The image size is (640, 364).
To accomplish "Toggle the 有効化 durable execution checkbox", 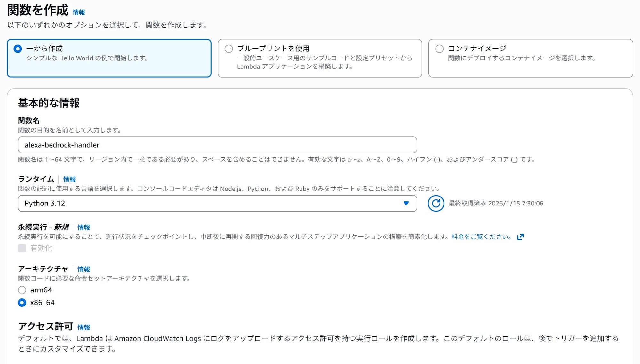I will point(22,248).
